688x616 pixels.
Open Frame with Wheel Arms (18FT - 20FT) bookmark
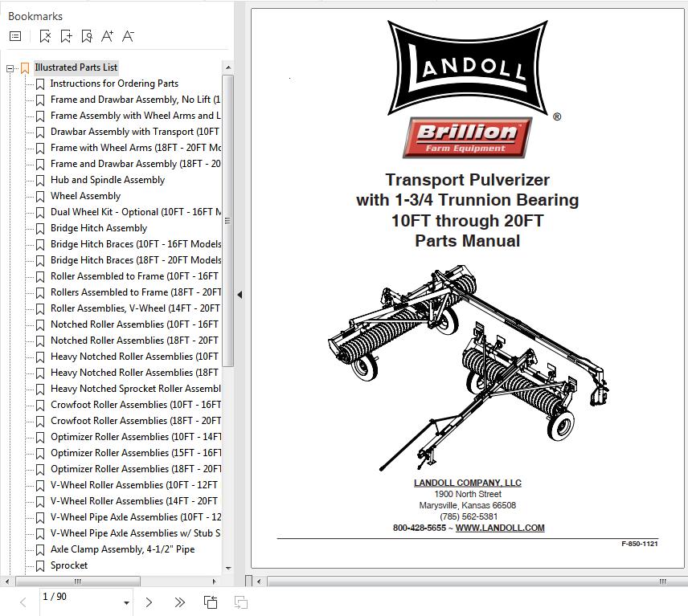coord(135,148)
